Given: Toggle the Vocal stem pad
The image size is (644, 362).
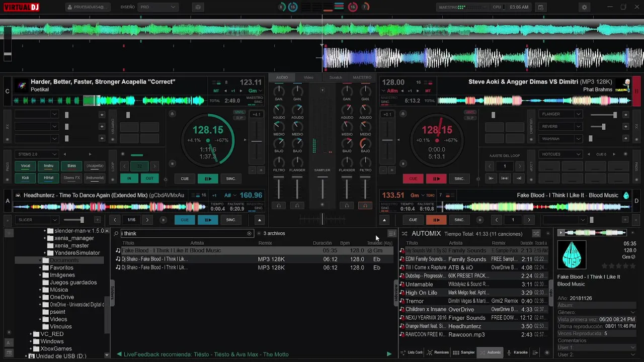Looking at the screenshot, I should [25, 165].
